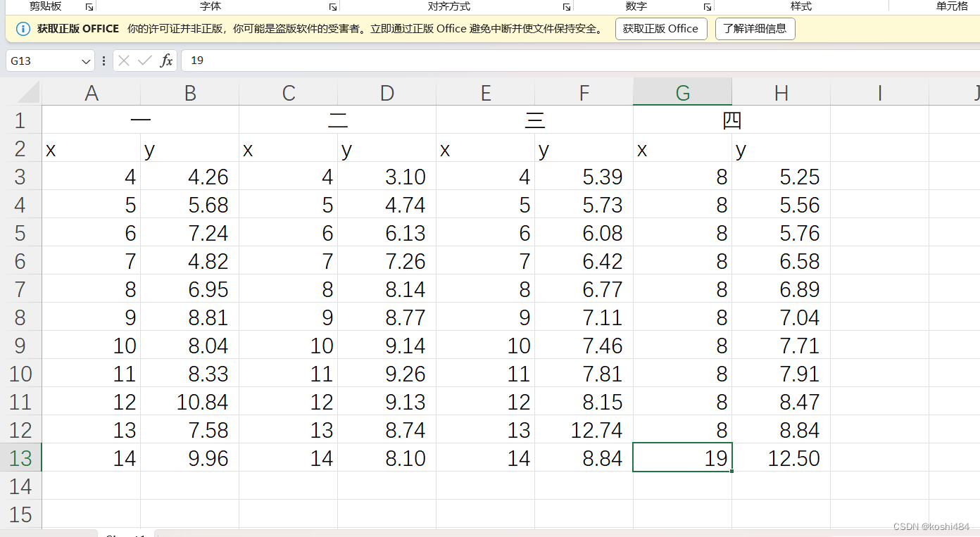The width and height of the screenshot is (980, 537).
Task: Expand the Name Box dropdown arrow
Action: (86, 61)
